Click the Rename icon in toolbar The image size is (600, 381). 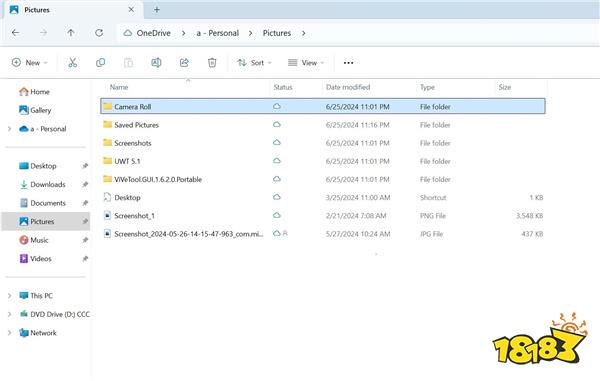click(156, 62)
